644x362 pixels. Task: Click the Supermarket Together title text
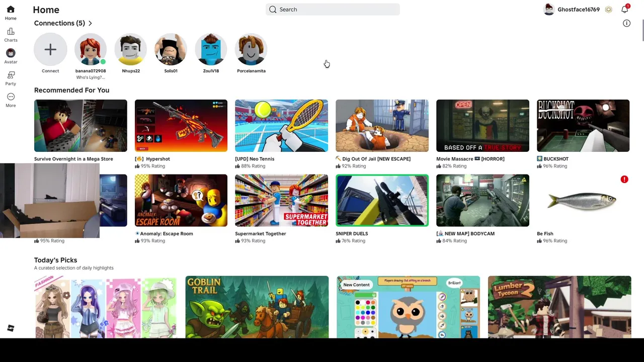[x=261, y=234]
